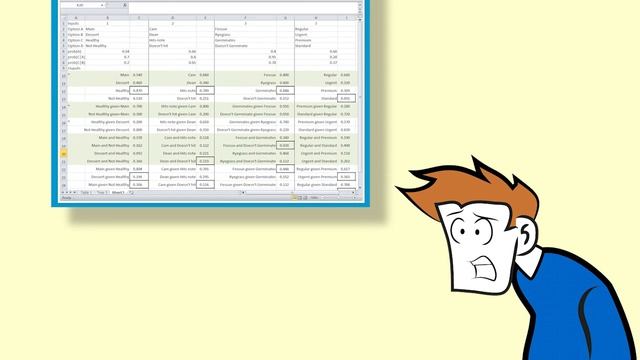Screen dimensions: 640x360
Task: Click the vertical scrollbar up arrow
Action: click(x=360, y=19)
